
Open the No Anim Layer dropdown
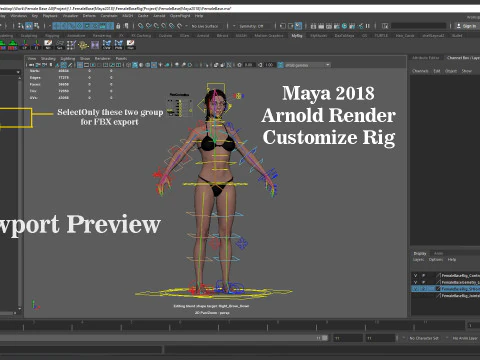pos(464,338)
